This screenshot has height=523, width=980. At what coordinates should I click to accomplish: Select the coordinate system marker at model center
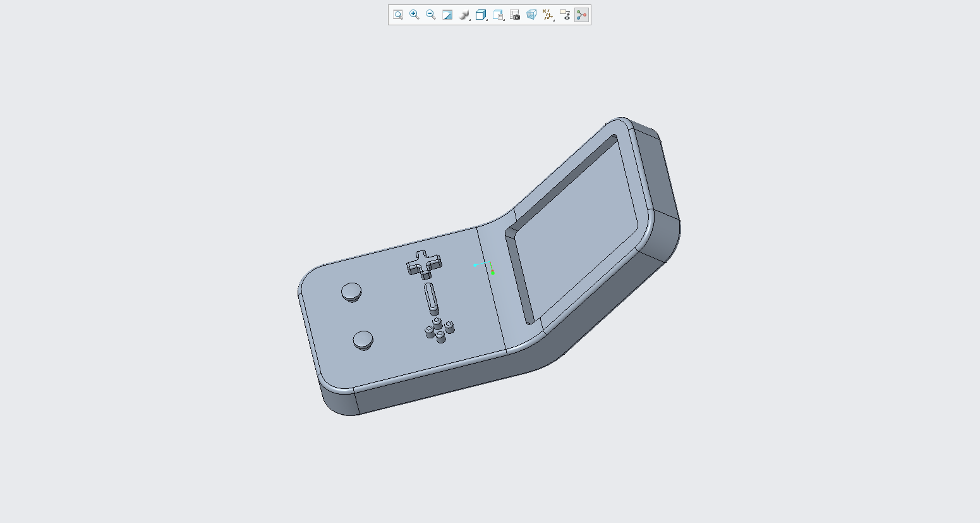484,267
